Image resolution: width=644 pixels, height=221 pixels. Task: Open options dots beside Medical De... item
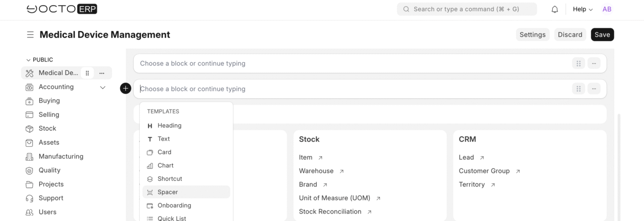(x=102, y=73)
